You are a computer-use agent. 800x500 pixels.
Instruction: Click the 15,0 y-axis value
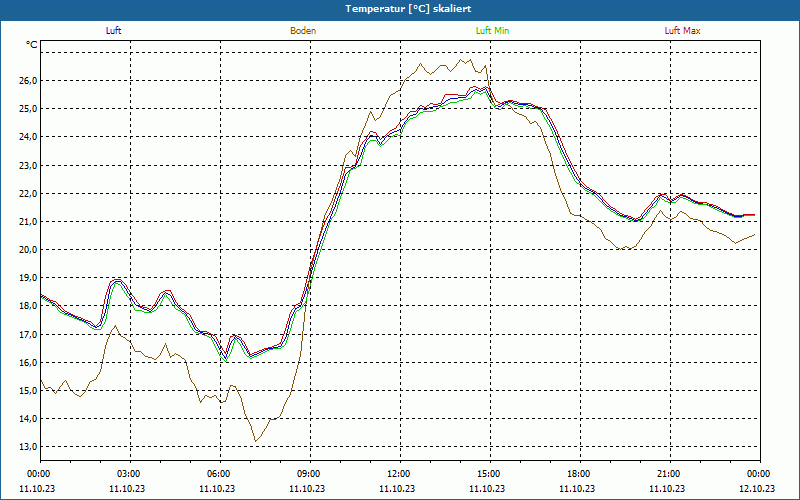point(29,390)
